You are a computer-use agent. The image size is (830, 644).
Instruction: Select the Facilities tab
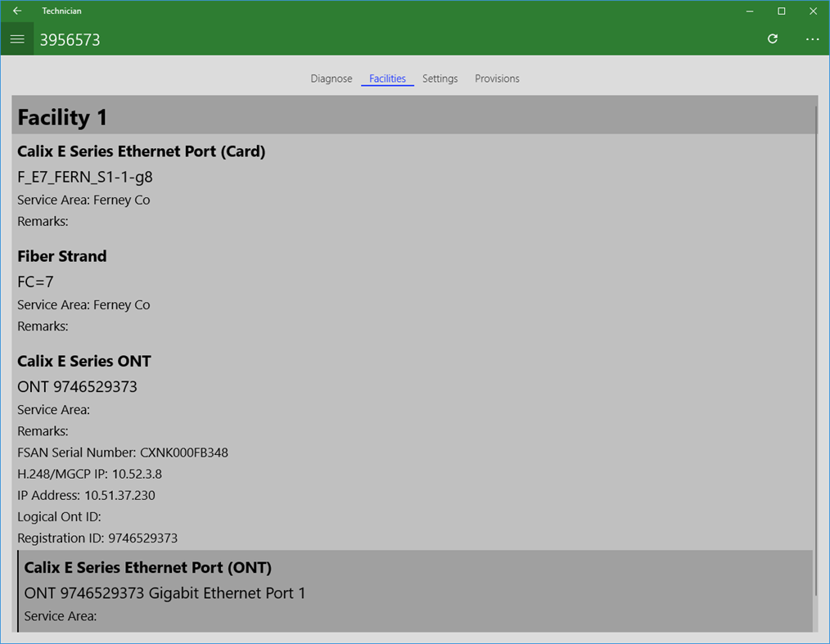(x=387, y=79)
